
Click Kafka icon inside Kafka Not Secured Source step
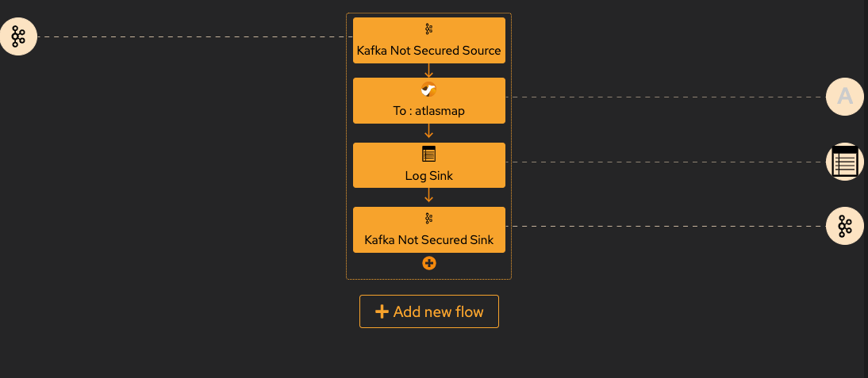click(x=428, y=29)
